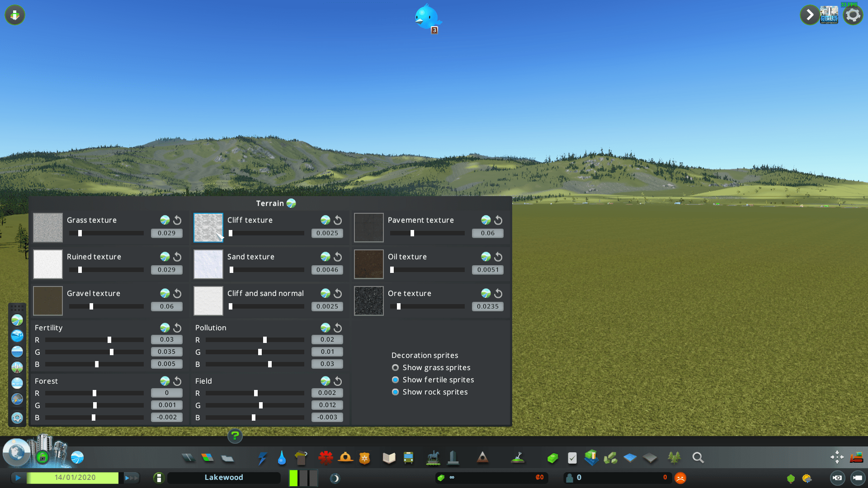Image resolution: width=868 pixels, height=488 pixels.
Task: Open the Healthcare services menu
Action: [x=325, y=458]
